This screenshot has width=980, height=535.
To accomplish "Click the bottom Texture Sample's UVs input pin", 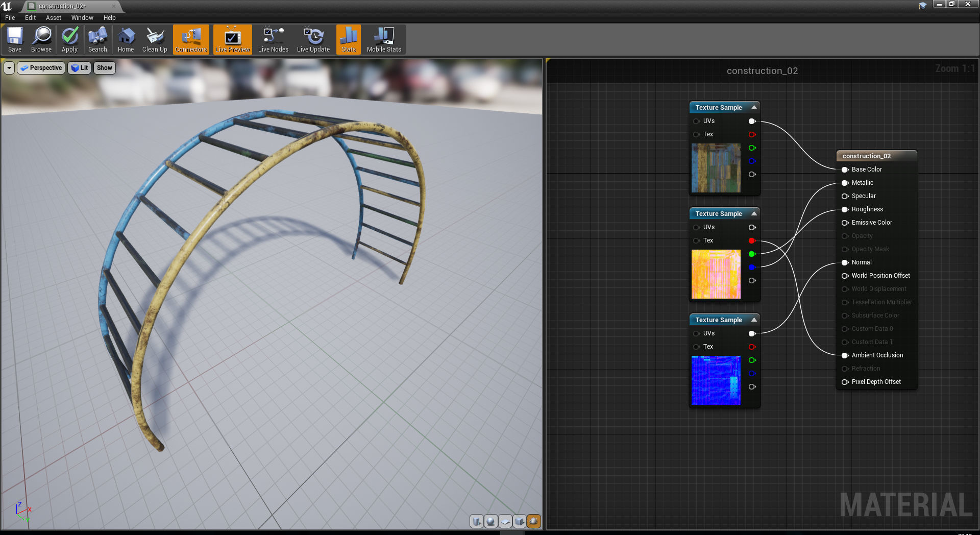I will [x=696, y=333].
